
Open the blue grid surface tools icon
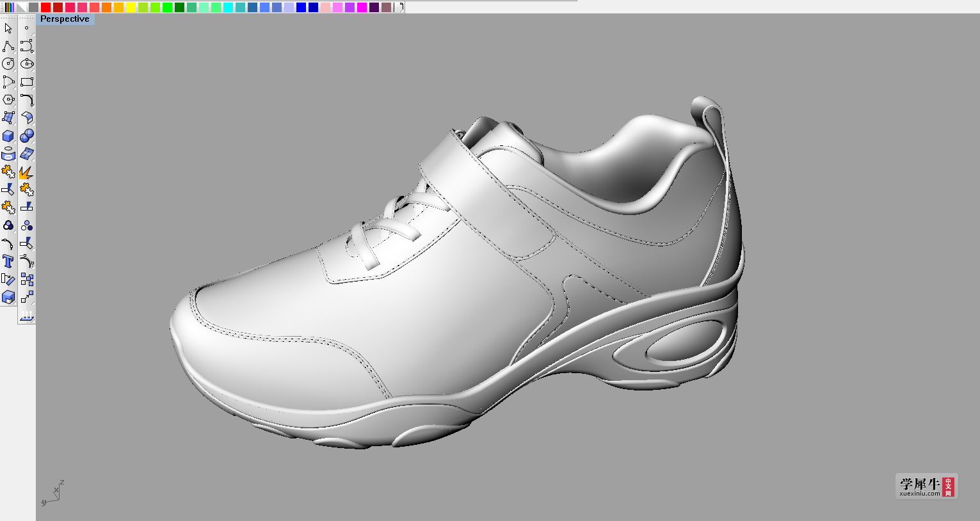26,154
